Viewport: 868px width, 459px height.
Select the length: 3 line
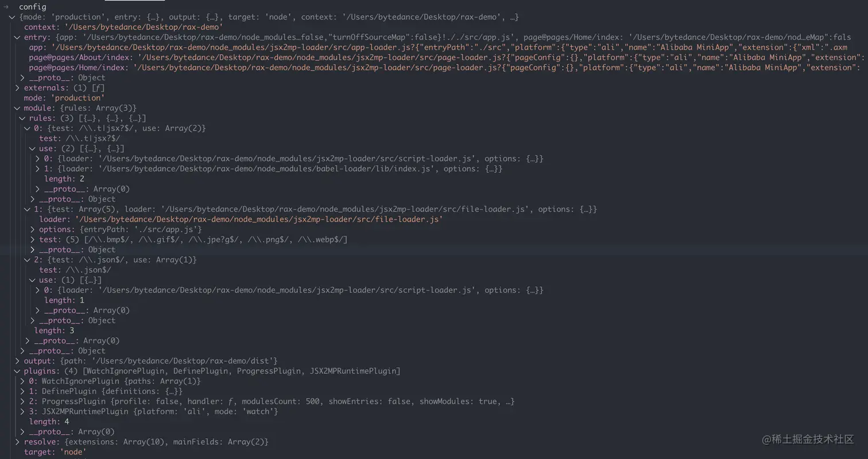pyautogui.click(x=54, y=330)
